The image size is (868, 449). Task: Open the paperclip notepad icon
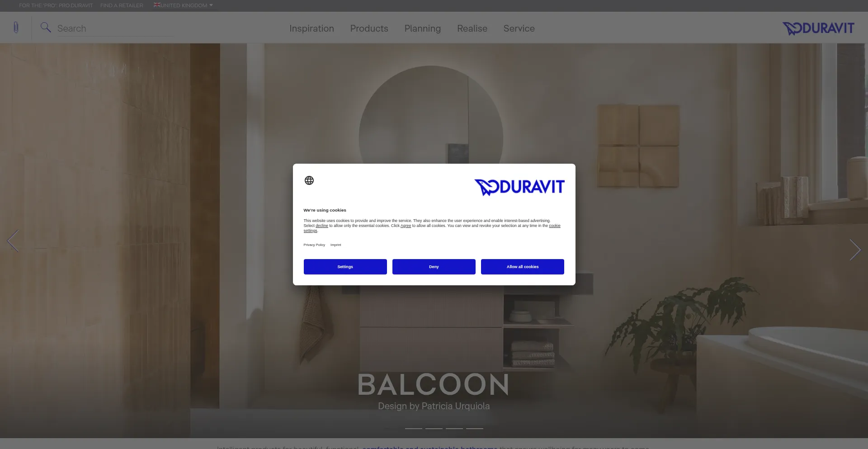coord(16,28)
